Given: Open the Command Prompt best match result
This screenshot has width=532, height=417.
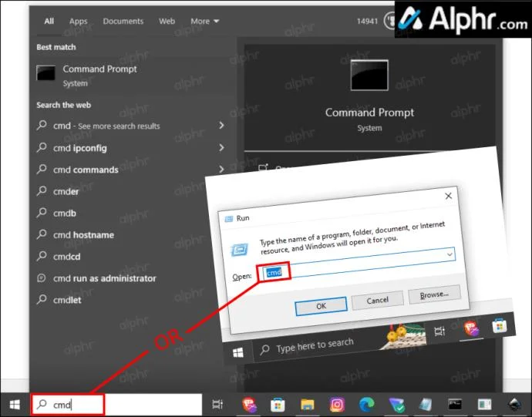Looking at the screenshot, I should coord(133,76).
